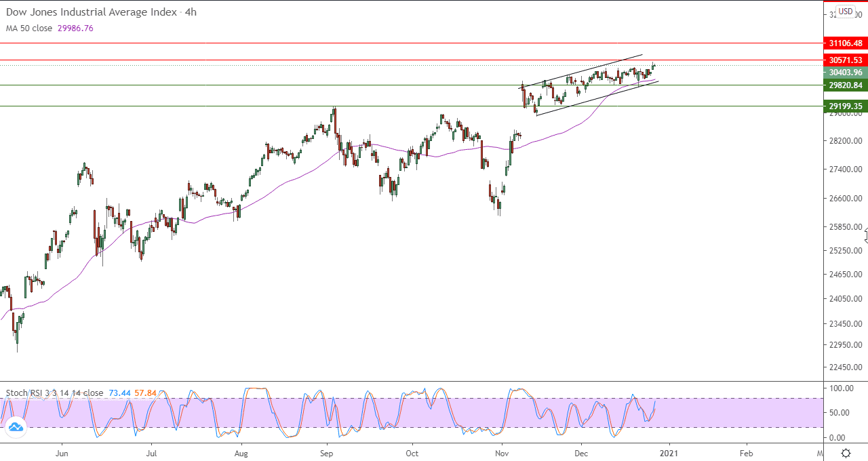Screen dimensions: 868x461
Task: Click the 24050.00 price axis tick
Action: [845, 299]
